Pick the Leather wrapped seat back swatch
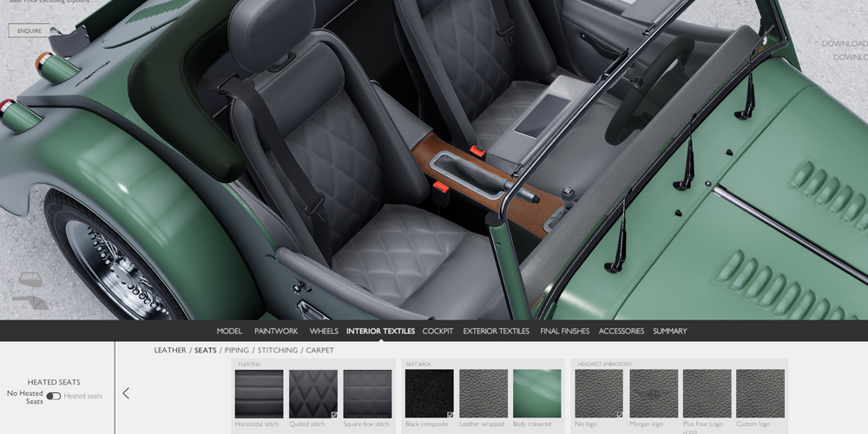The height and width of the screenshot is (434, 868). coord(483,393)
